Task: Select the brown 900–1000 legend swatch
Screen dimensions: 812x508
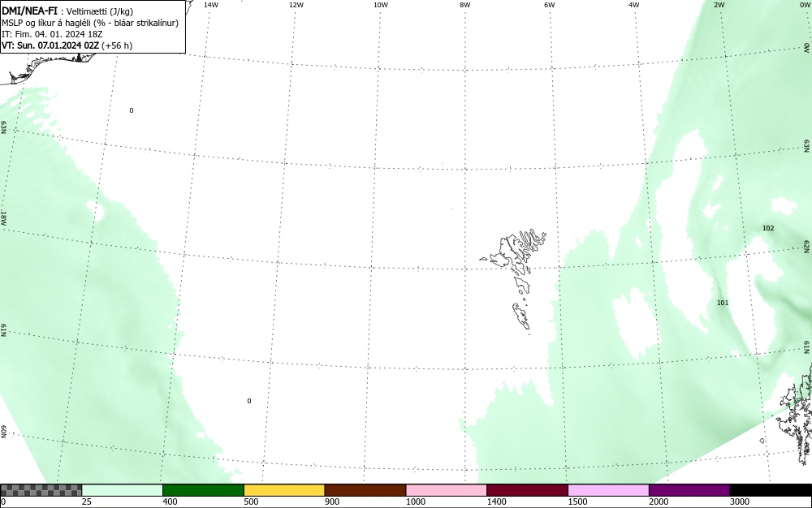Action: click(365, 490)
